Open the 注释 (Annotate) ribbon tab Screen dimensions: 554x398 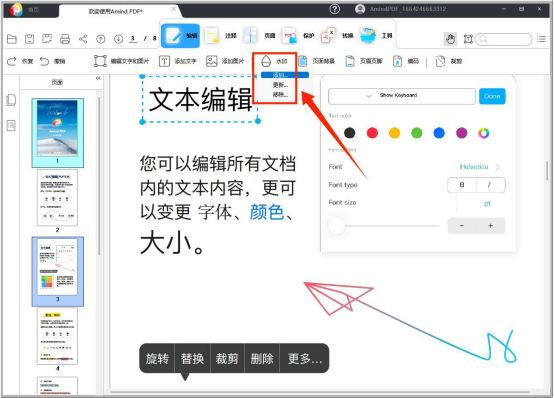(x=220, y=36)
